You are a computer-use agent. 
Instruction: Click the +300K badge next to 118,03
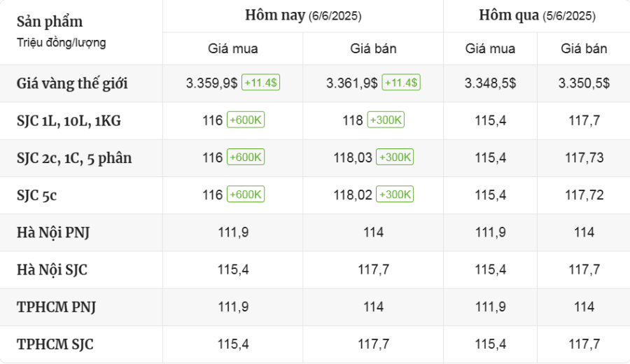(395, 157)
